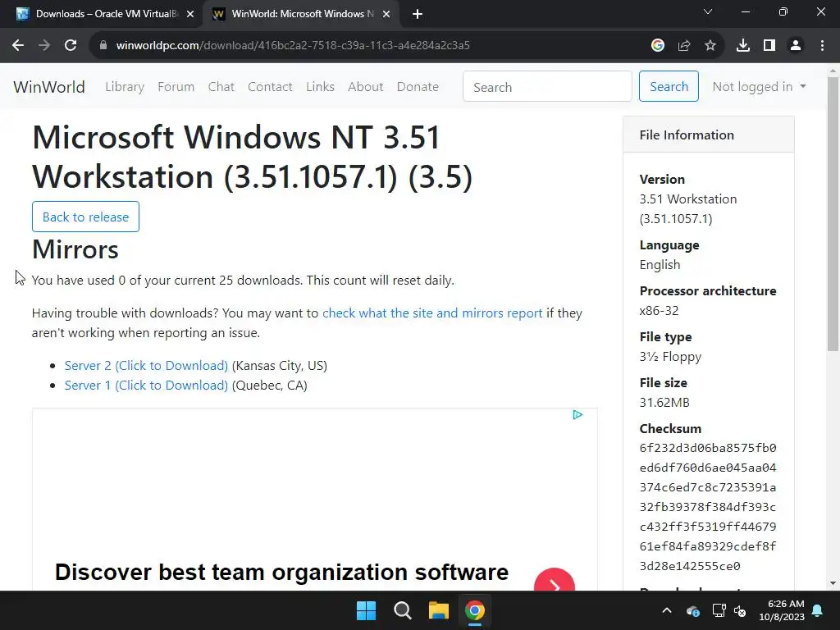Click the Chrome taskbar icon

(x=475, y=610)
